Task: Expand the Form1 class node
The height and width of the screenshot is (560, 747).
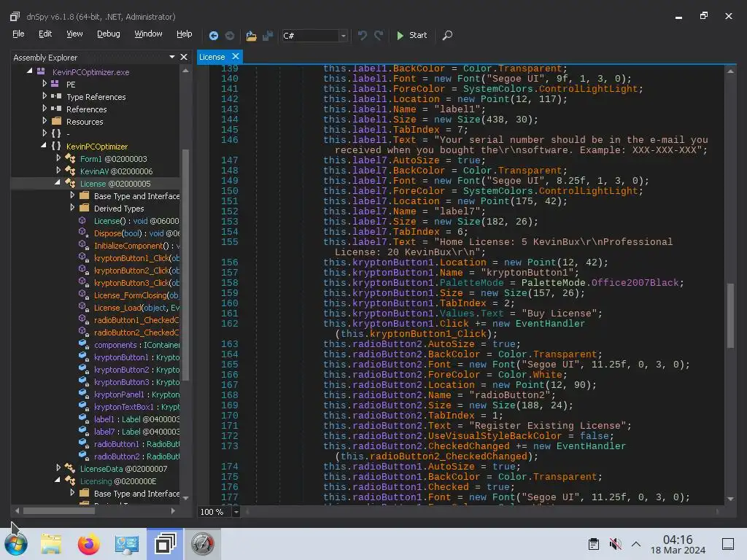Action: pos(58,157)
